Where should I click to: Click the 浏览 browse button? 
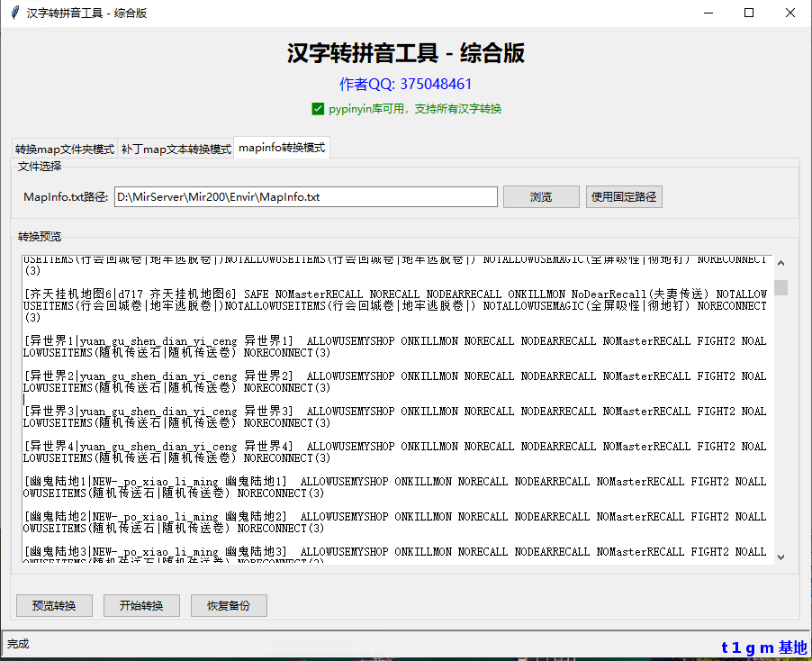point(541,197)
